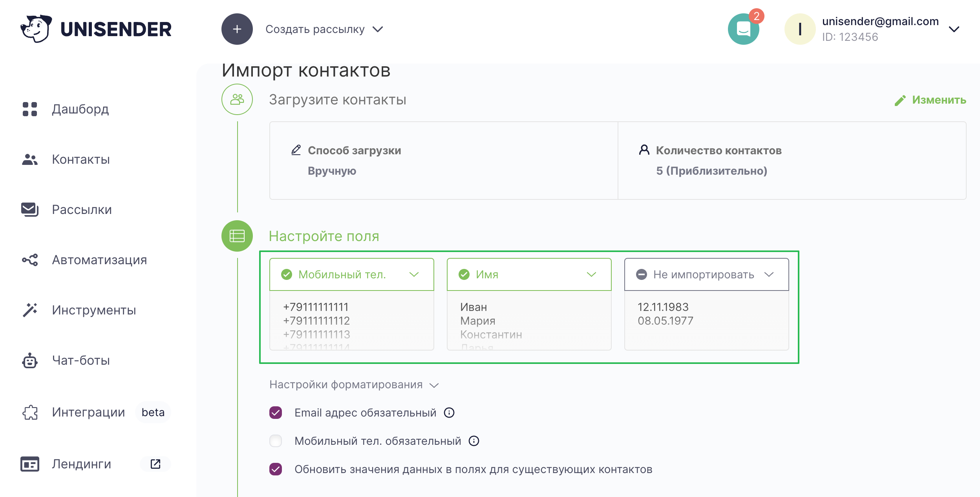Click green checkmark in Мобильный тел. field
980x497 pixels.
[x=287, y=274]
